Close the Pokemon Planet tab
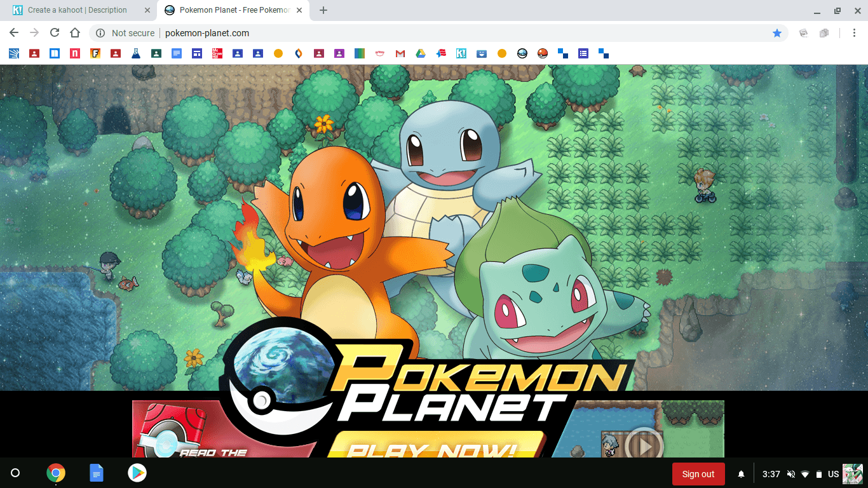Image resolution: width=868 pixels, height=488 pixels. (x=301, y=10)
